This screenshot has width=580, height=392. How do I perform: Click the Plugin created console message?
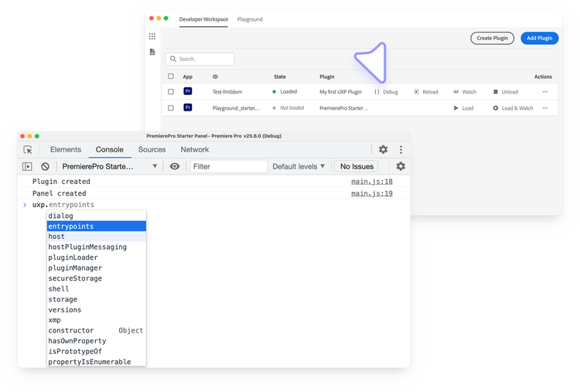tap(61, 182)
